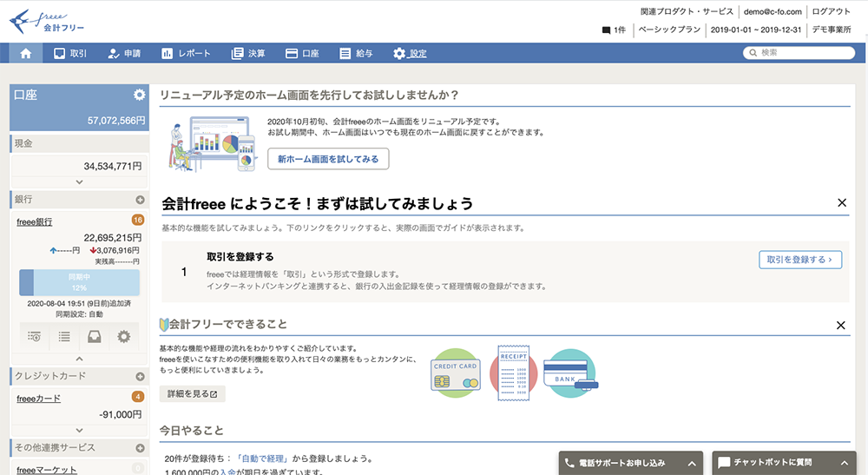Go to the Home icon tab
Viewport: 868px width, 475px height.
tap(25, 53)
